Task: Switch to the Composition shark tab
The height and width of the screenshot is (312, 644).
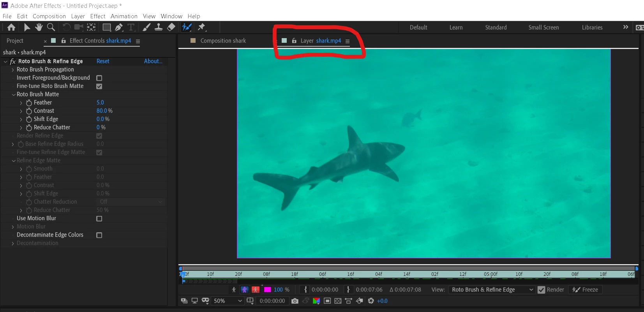Action: point(223,40)
